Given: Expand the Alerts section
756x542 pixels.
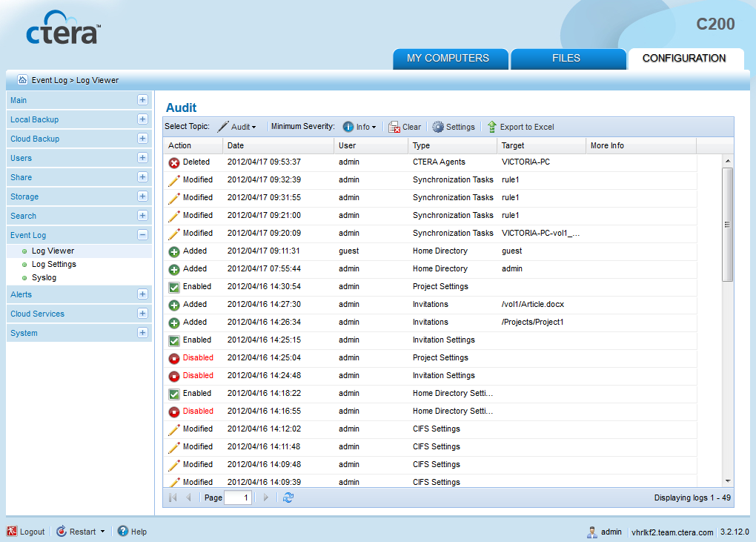Looking at the screenshot, I should pos(142,294).
